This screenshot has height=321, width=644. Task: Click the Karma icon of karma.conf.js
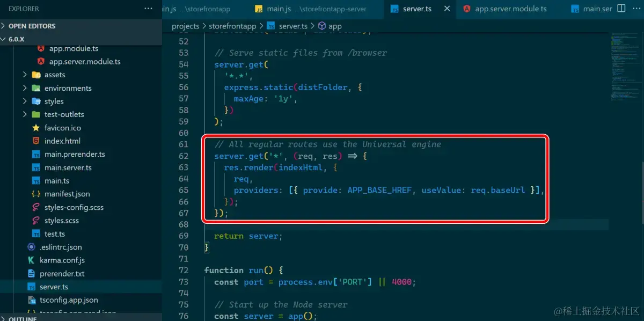(x=31, y=260)
